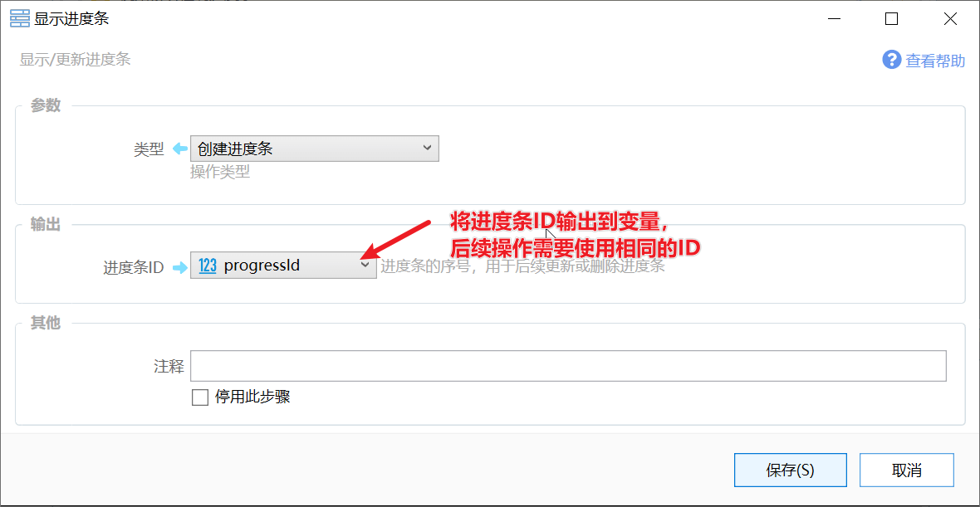Image resolution: width=980 pixels, height=507 pixels.
Task: Enable the 停用此步骤 checkbox
Action: pyautogui.click(x=200, y=397)
